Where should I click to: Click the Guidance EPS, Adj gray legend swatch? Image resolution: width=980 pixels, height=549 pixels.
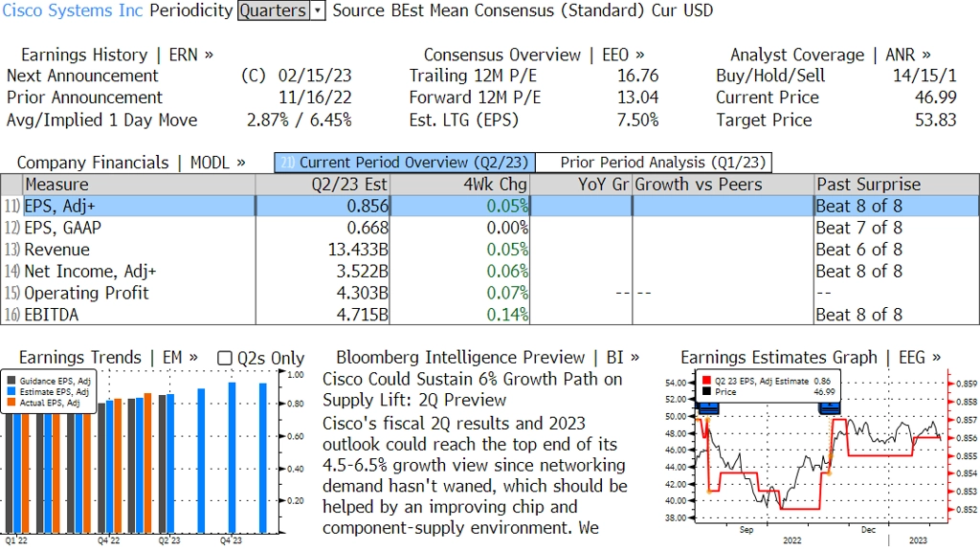11,381
